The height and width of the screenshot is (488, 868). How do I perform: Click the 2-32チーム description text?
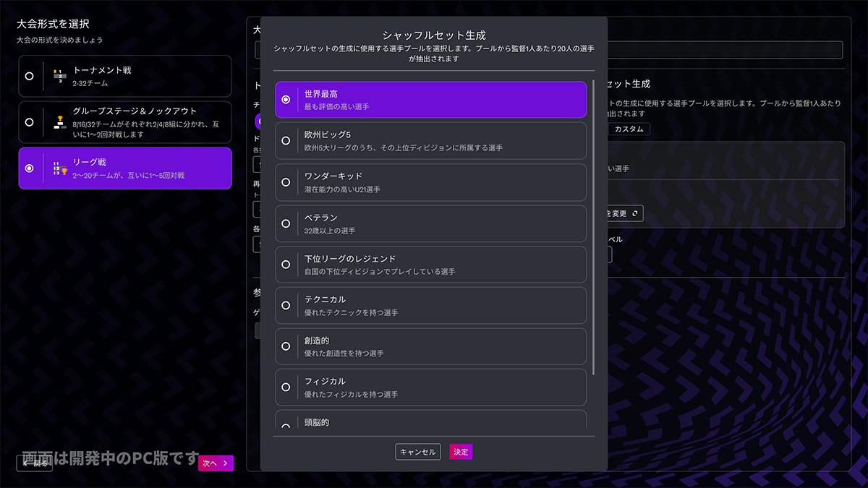pyautogui.click(x=90, y=84)
